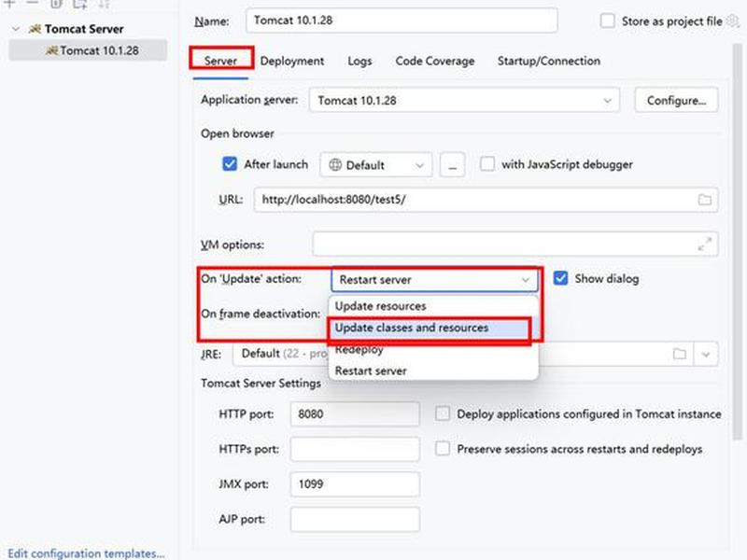Switch to the Deployment tab
Screen dimensions: 747x560
(x=292, y=61)
